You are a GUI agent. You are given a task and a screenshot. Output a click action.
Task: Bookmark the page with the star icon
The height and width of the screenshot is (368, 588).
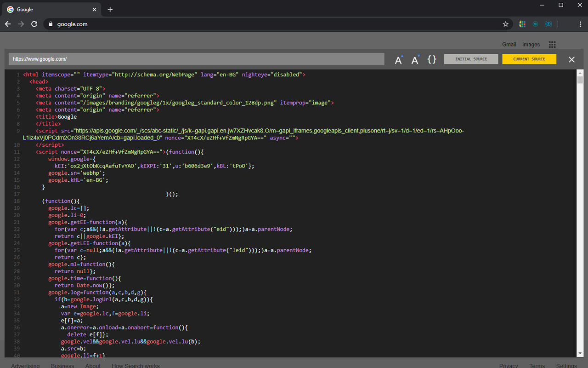click(x=505, y=24)
